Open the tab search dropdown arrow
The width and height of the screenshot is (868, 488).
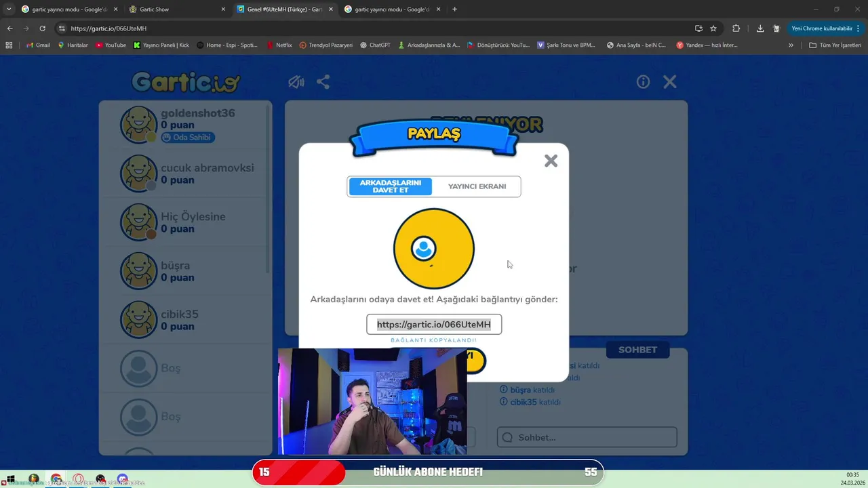point(8,9)
